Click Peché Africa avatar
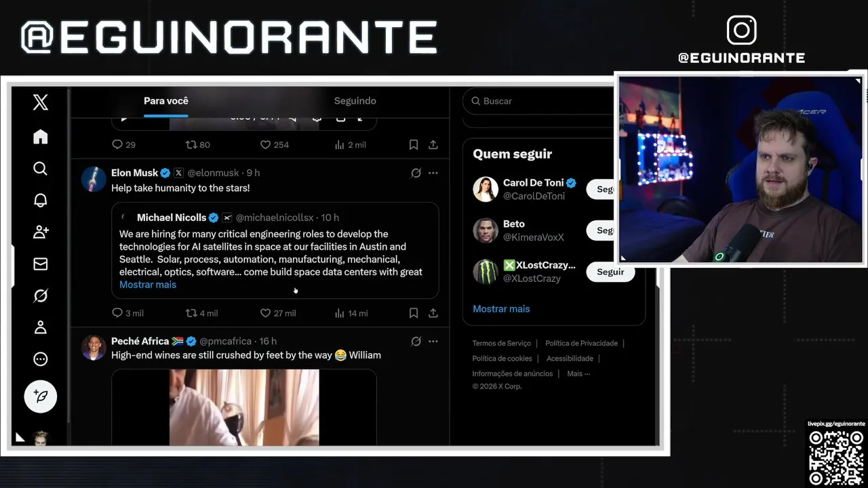The height and width of the screenshot is (488, 868). click(94, 348)
